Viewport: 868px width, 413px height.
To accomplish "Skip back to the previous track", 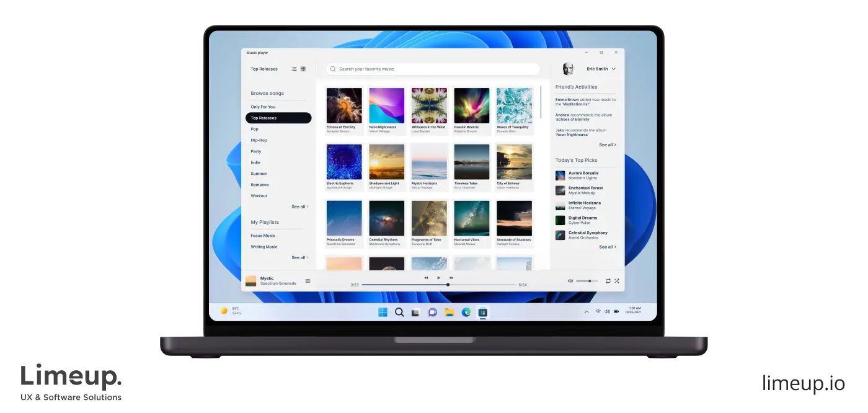I will coord(426,278).
